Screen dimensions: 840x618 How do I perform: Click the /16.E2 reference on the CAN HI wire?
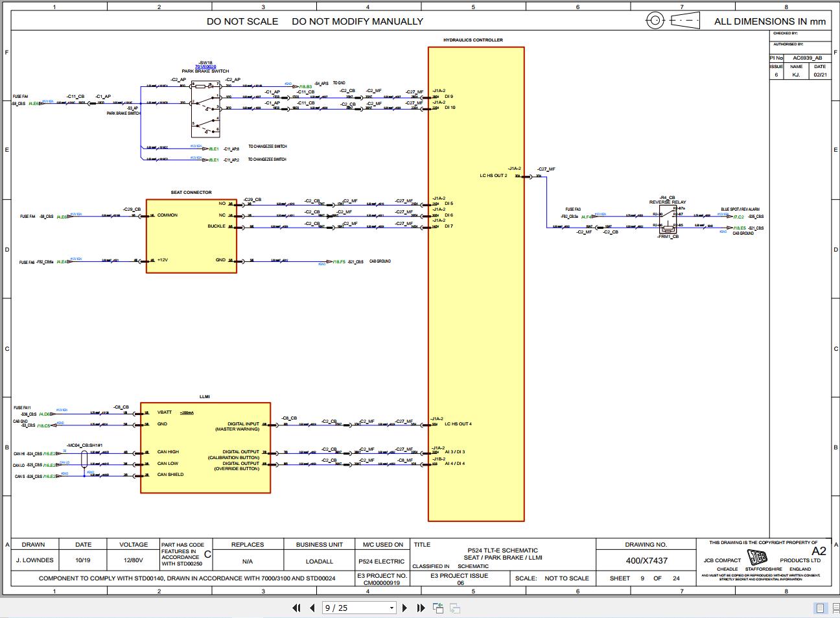(51, 453)
